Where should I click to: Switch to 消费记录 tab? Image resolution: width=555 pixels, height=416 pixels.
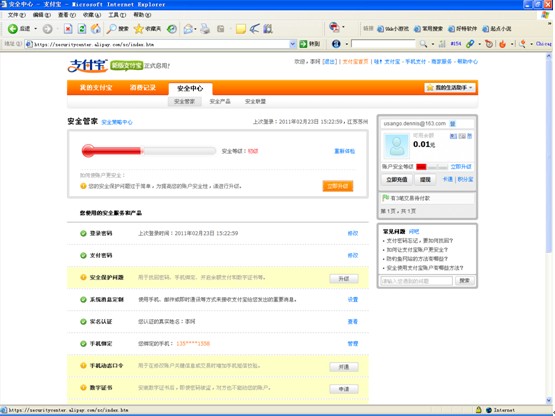coord(143,87)
